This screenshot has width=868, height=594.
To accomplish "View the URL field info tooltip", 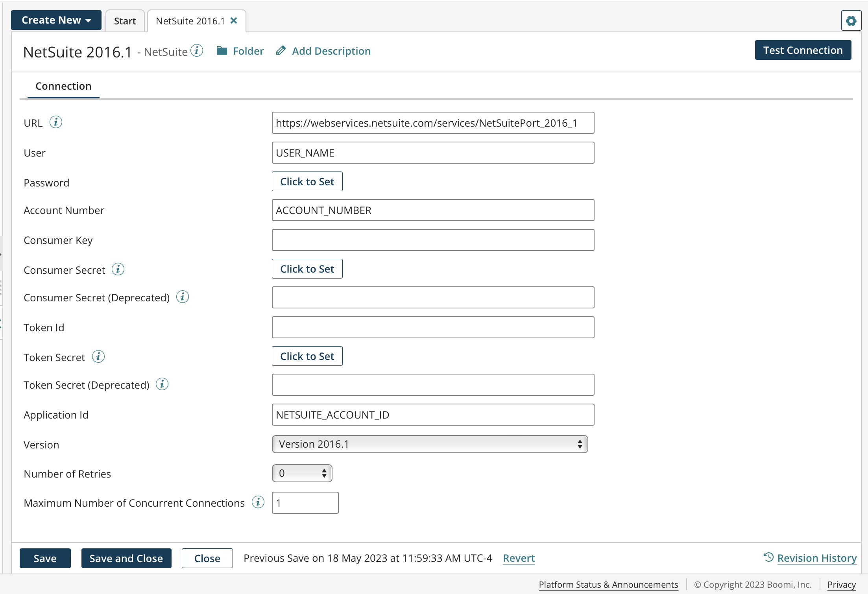I will 56,122.
